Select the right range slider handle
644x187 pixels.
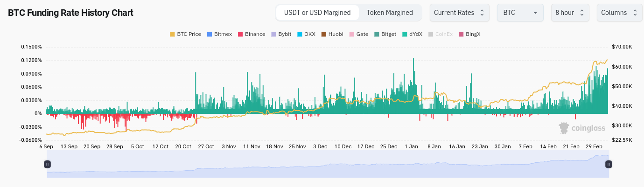coord(609,164)
